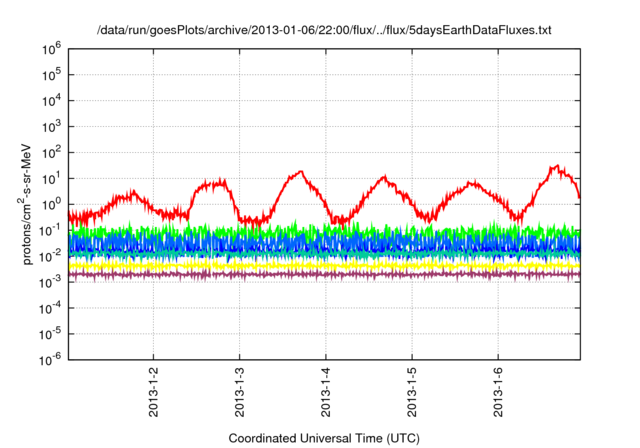This screenshot has height=448, width=640.
Task: Click the red flux curve peak near 2013-1-4
Action: [x=301, y=172]
